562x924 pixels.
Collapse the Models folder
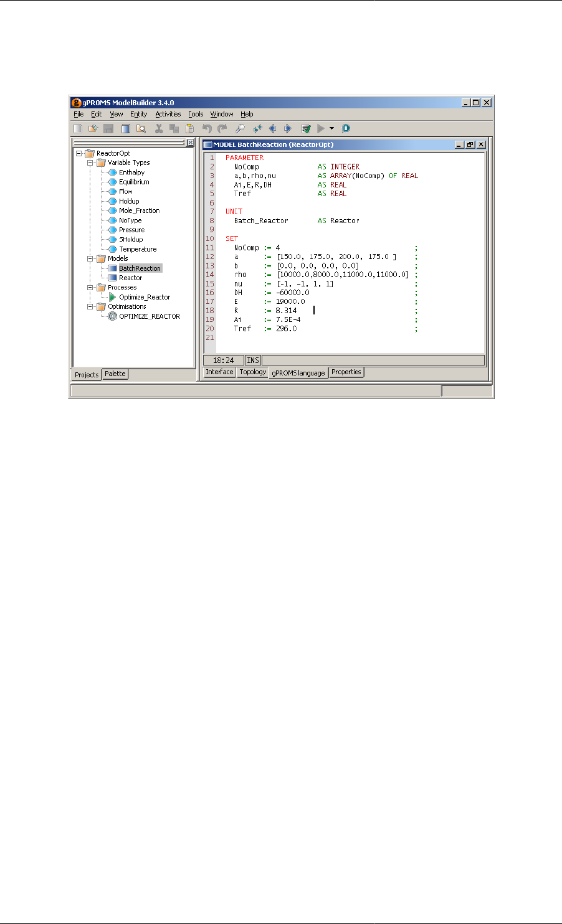(x=90, y=258)
